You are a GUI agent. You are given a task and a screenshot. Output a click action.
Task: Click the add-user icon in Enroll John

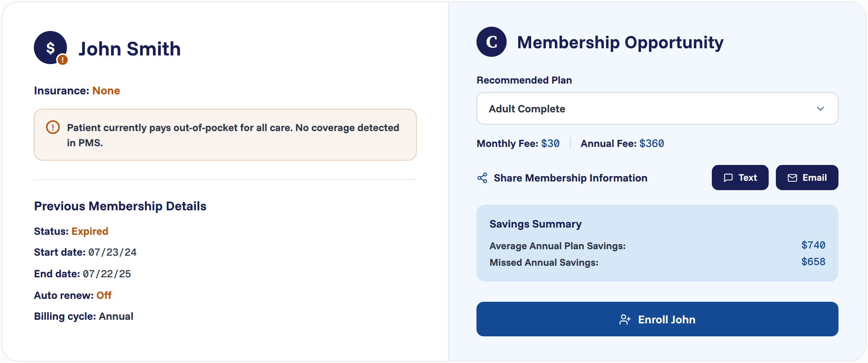tap(625, 319)
